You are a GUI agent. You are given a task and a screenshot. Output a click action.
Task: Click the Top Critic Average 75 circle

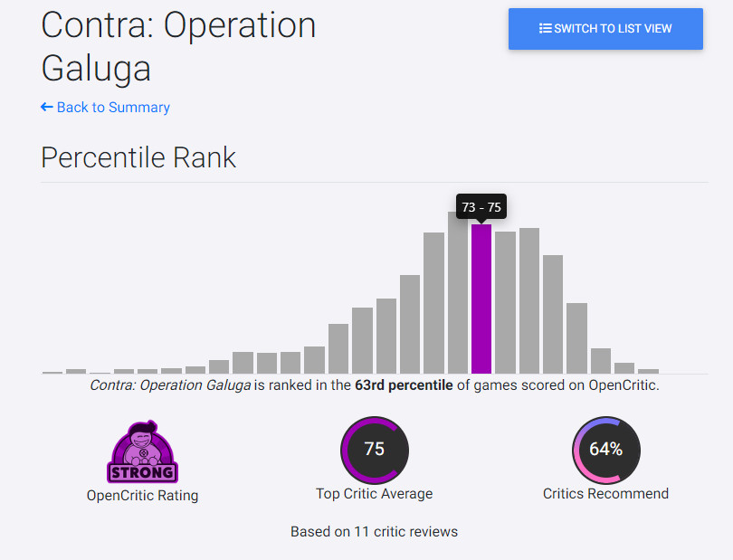375,451
